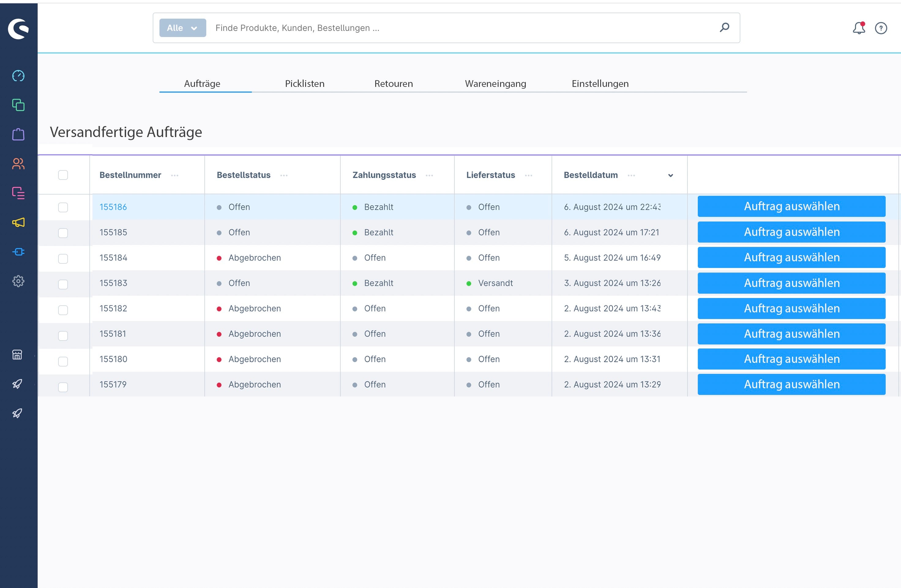
Task: Open the Catalogues sidebar icon
Action: (x=18, y=105)
